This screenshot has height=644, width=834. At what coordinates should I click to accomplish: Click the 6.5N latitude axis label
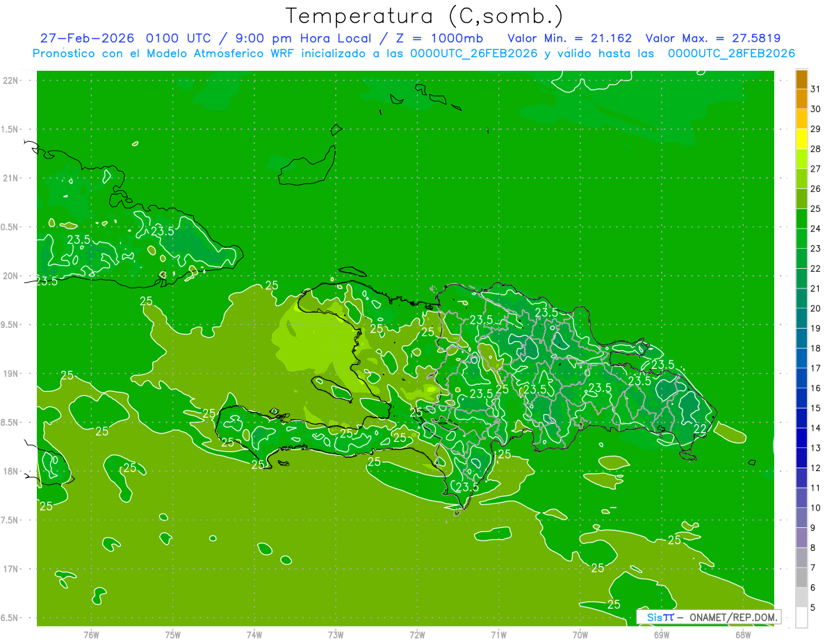coord(9,618)
